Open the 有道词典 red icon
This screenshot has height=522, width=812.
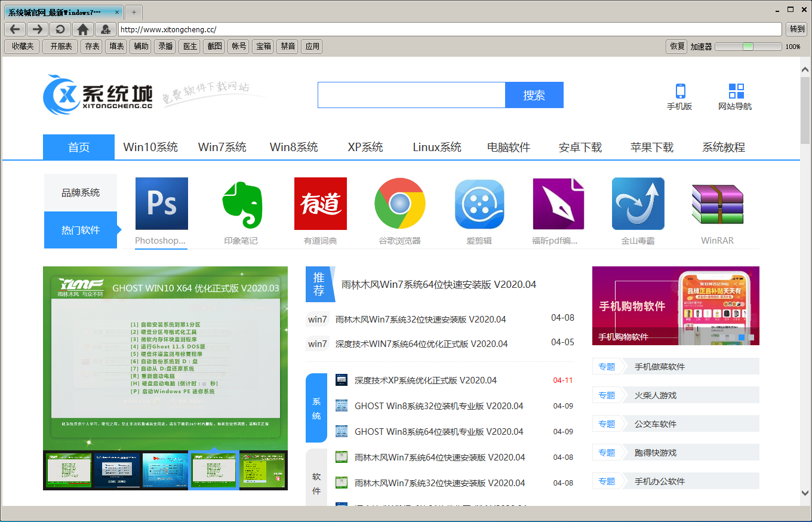tap(321, 204)
